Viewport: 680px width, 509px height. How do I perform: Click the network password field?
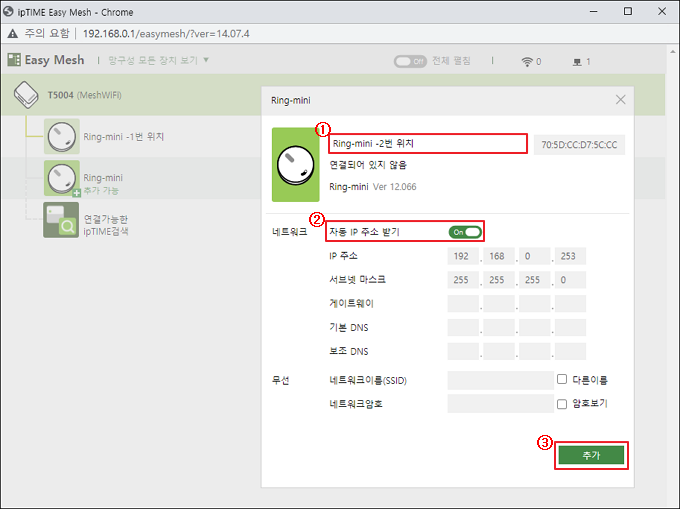click(500, 404)
